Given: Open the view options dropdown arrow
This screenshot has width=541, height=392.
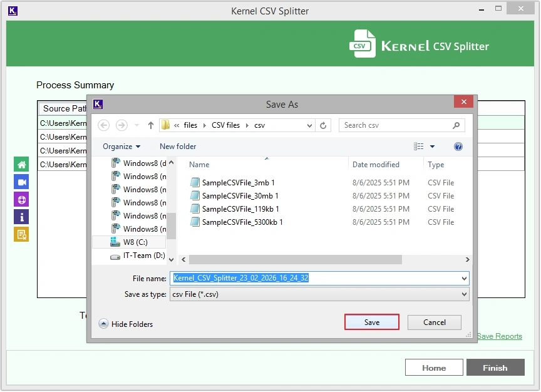Looking at the screenshot, I should point(432,147).
